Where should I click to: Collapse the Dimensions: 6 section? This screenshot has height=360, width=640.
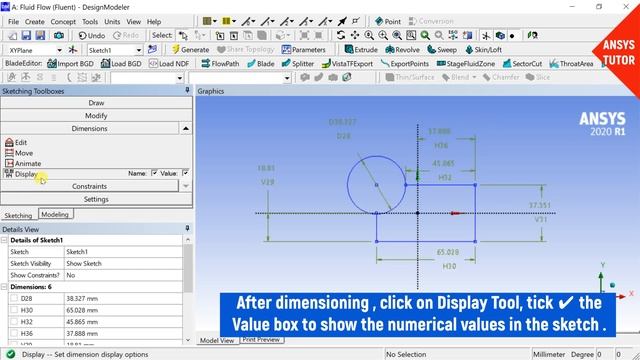(4, 287)
